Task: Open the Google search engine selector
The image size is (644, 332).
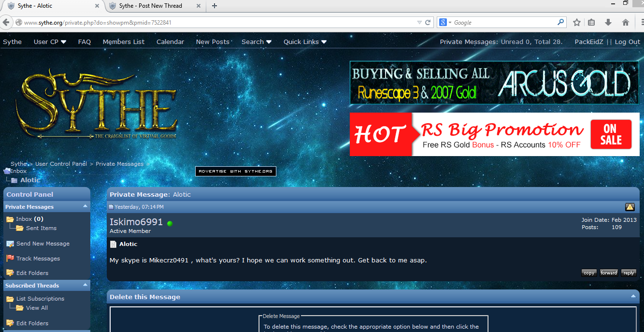Action: coord(445,22)
